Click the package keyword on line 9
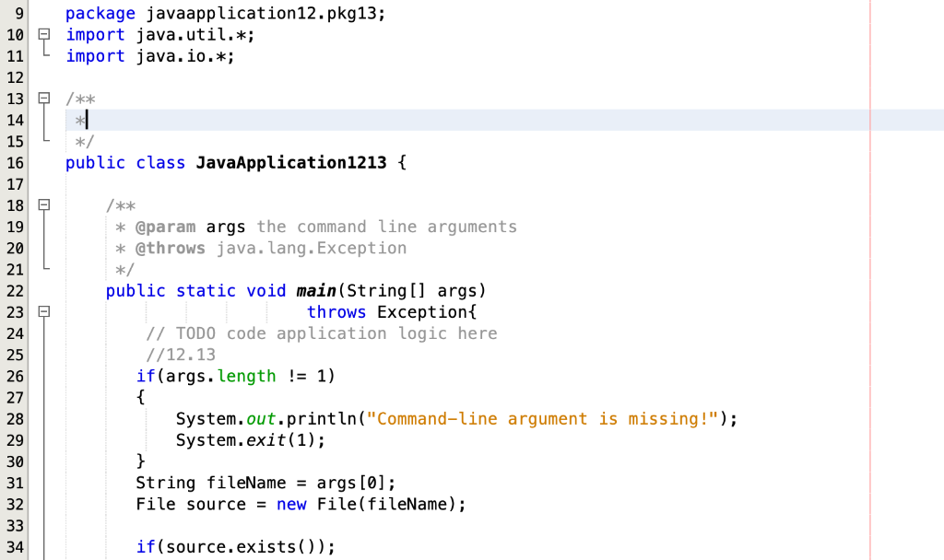944x560 pixels. tap(100, 13)
